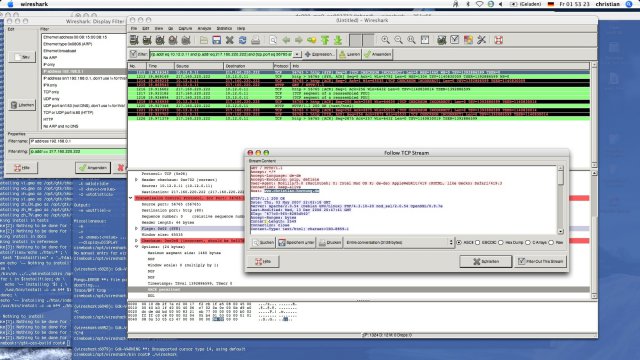Viewport: 640px width, 360px height.
Task: Open help lifebuoy icon in main toolbar
Action: click(498, 40)
